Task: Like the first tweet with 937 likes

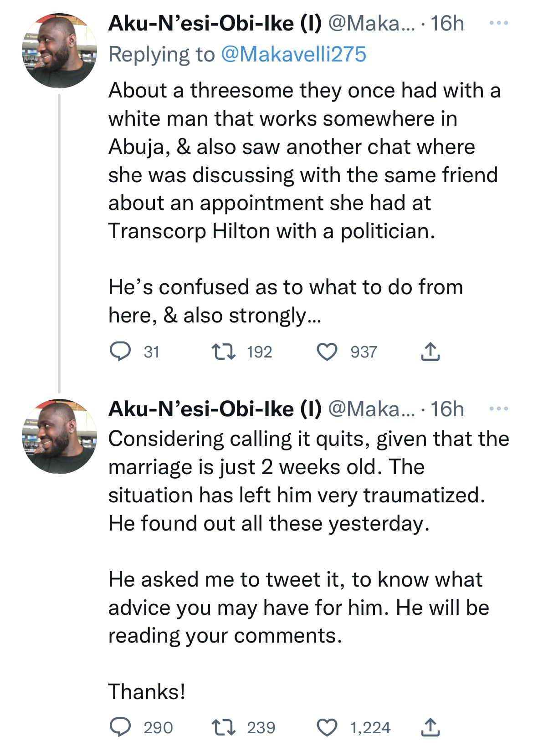Action: 327,352
